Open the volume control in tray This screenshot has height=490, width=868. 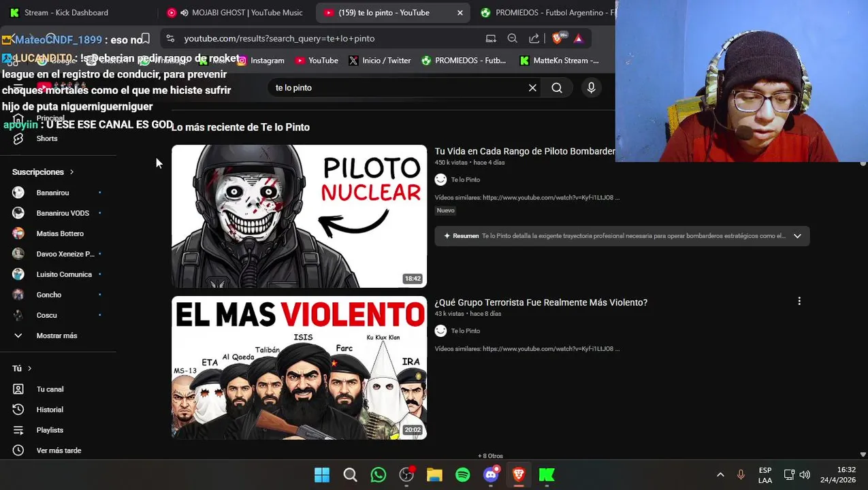click(x=805, y=475)
